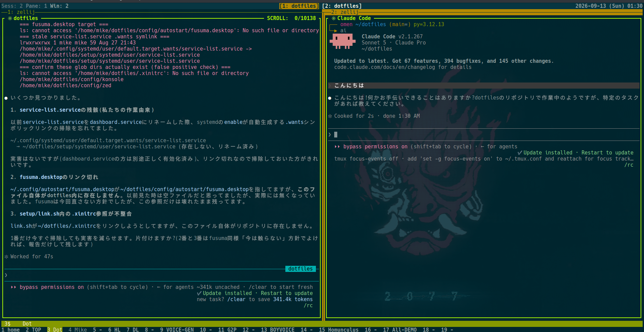Image resolution: width=644 pixels, height=332 pixels.
Task: Click the '/clear to start fresh' hint
Action: (x=281, y=287)
